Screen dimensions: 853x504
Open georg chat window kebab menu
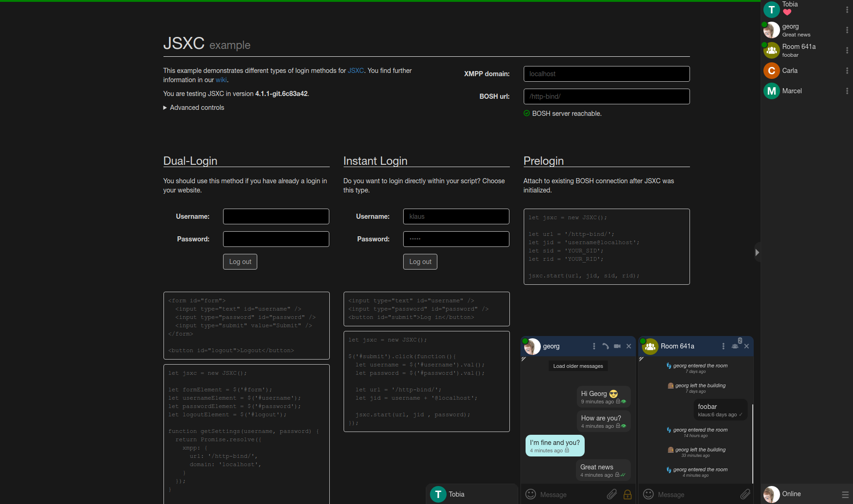[x=594, y=346]
